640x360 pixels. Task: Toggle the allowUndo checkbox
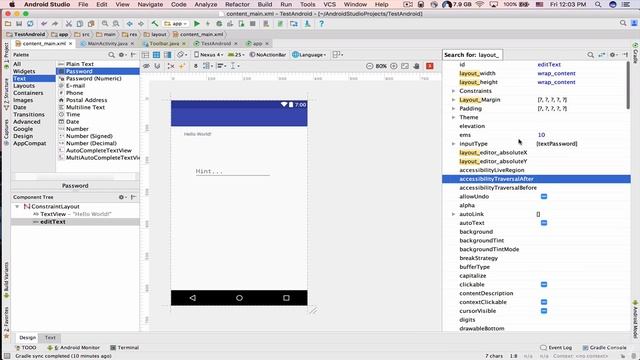click(544, 196)
